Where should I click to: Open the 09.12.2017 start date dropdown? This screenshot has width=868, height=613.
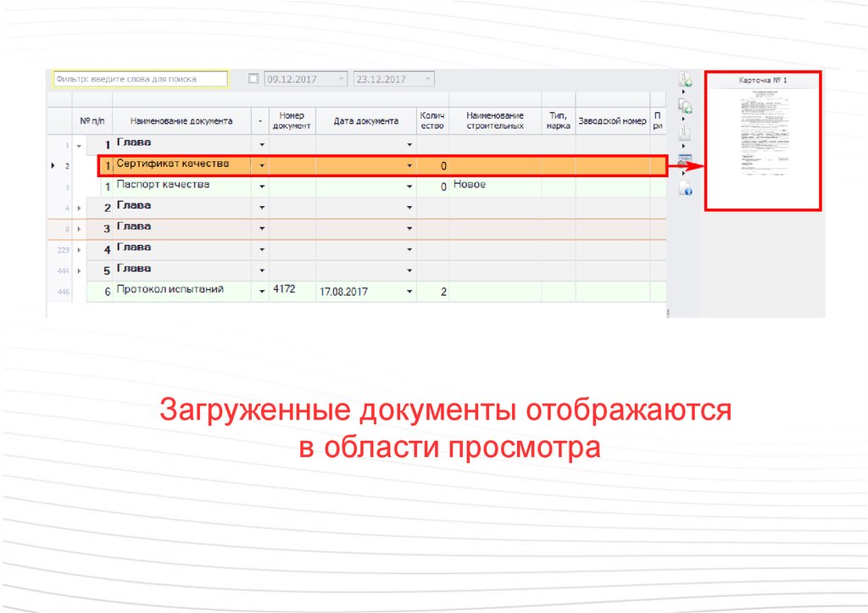342,79
